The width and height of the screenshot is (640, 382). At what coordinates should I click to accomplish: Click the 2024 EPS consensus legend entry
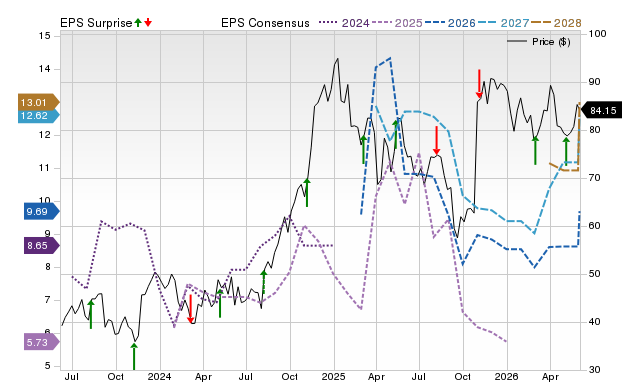(x=344, y=23)
